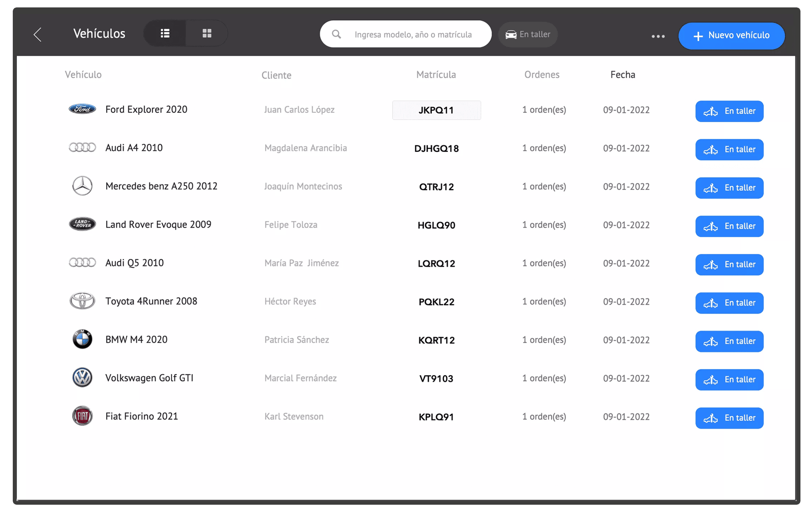
Task: Click the Fiat logo icon
Action: (x=82, y=416)
